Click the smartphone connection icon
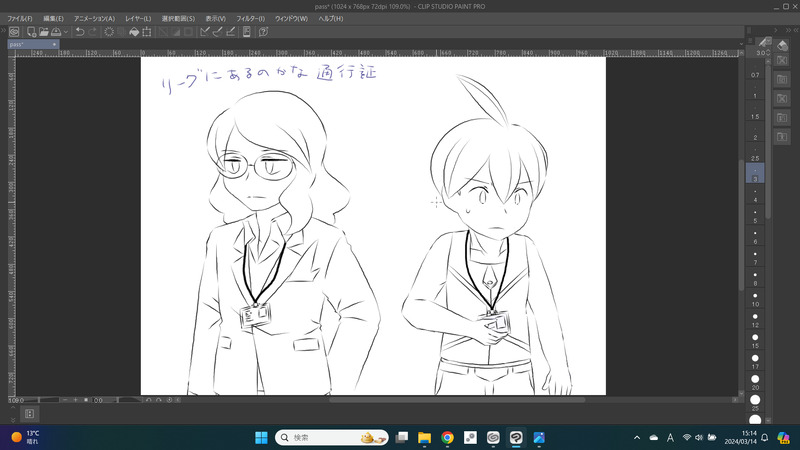The height and width of the screenshot is (450, 800). (x=247, y=32)
